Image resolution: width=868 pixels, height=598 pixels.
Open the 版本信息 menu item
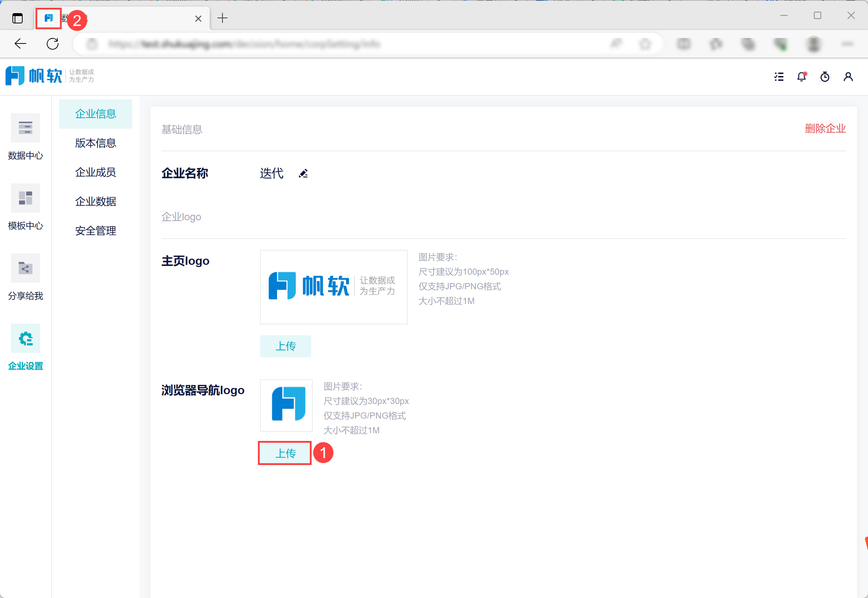(x=95, y=143)
